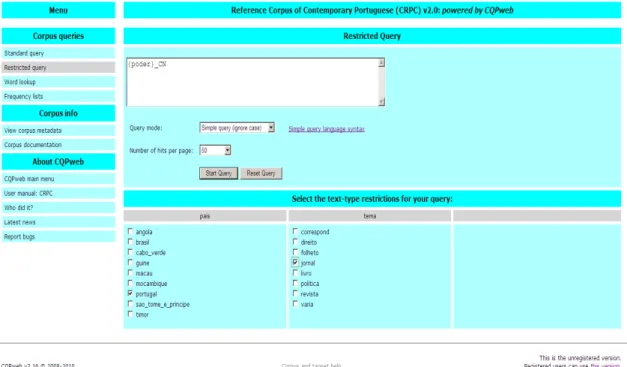Viewport: 627px width, 367px height.
Task: Click inside the query text box
Action: pos(252,82)
